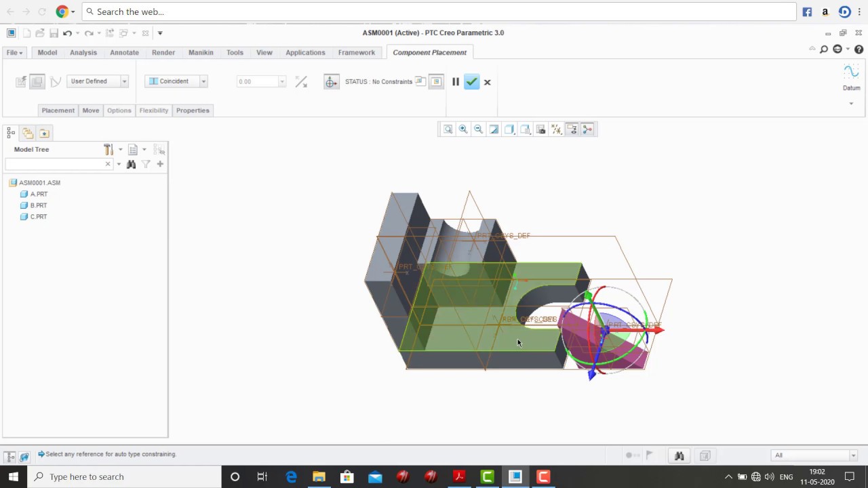Screen dimensions: 868x488
Task: Click the Zoom Out icon
Action: 478,129
